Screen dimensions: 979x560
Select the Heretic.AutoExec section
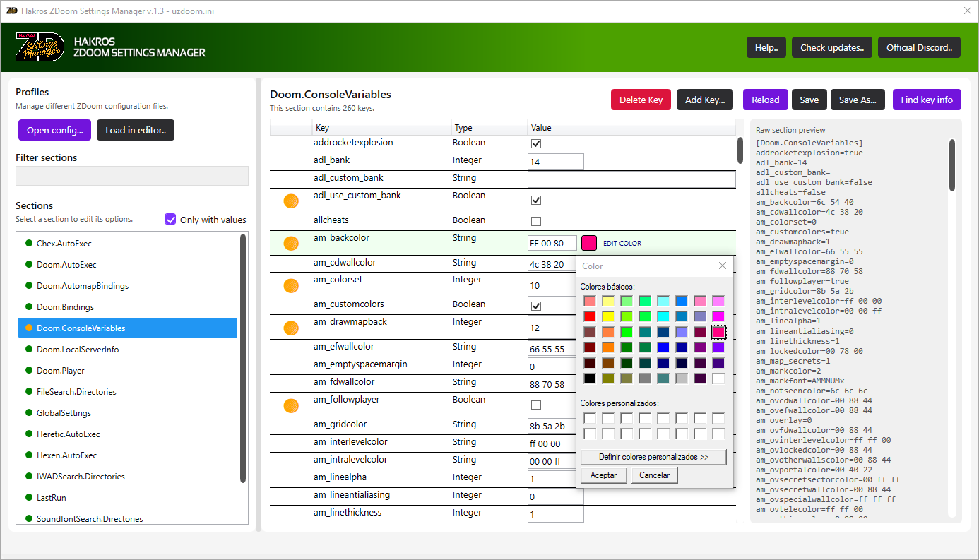(128, 434)
